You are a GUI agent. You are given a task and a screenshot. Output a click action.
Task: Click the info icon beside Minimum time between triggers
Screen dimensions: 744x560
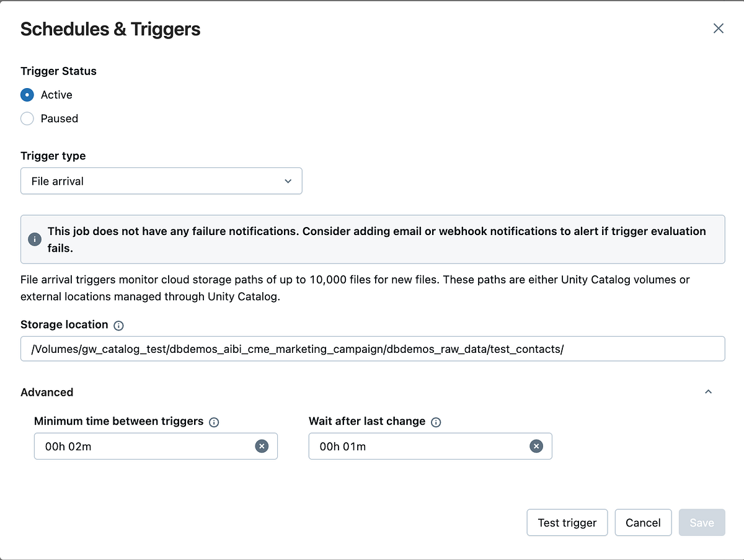[x=214, y=422]
